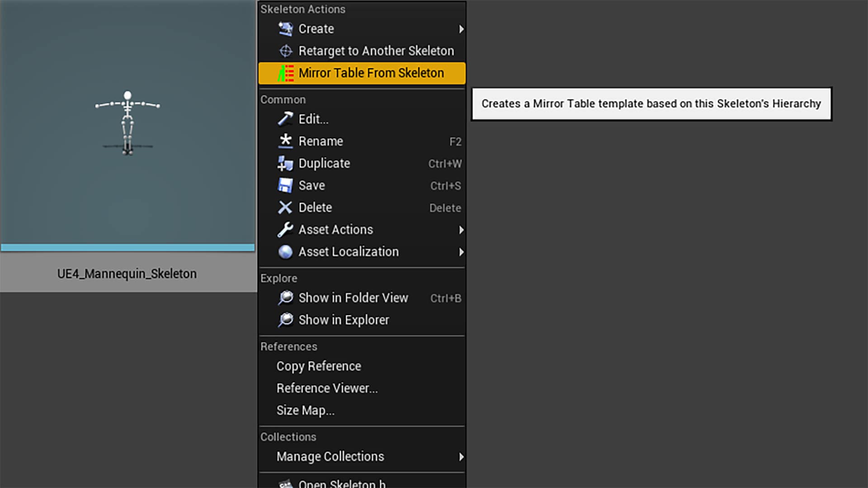Expand the Create submenu arrow
The width and height of the screenshot is (868, 488).
pos(462,28)
